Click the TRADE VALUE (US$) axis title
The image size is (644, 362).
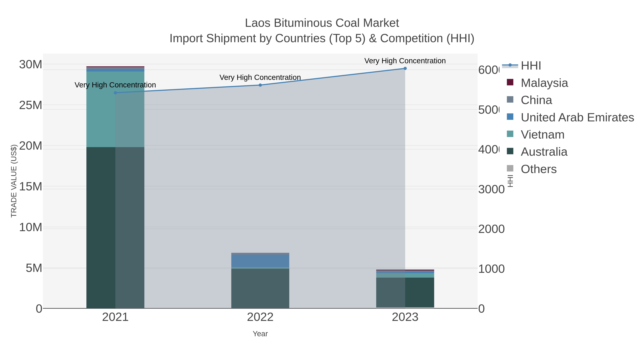coord(14,181)
